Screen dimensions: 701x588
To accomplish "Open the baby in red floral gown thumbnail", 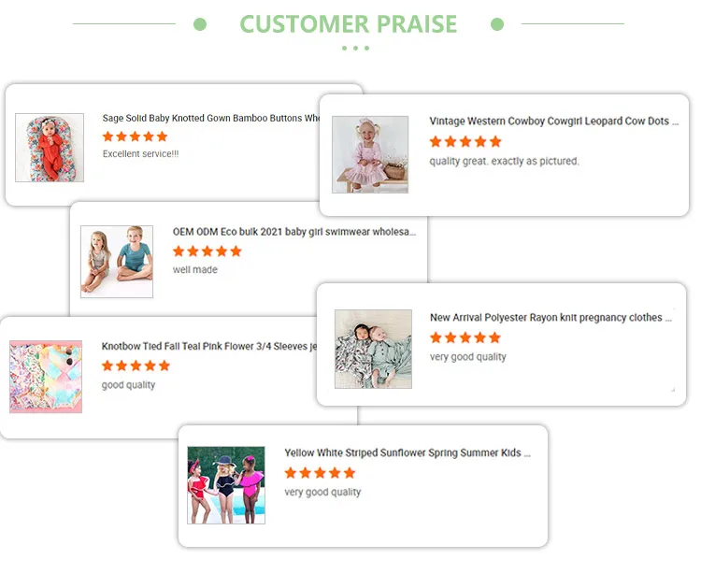I will [50, 148].
